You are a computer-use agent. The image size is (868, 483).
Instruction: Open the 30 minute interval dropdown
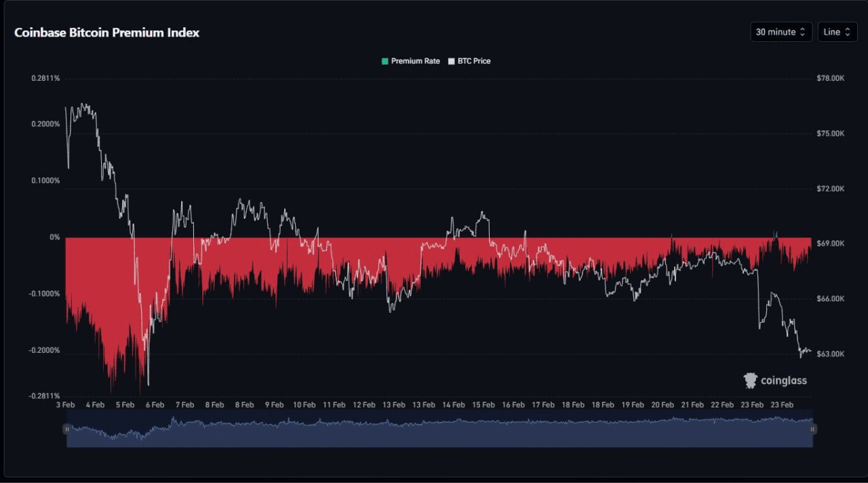pos(781,32)
